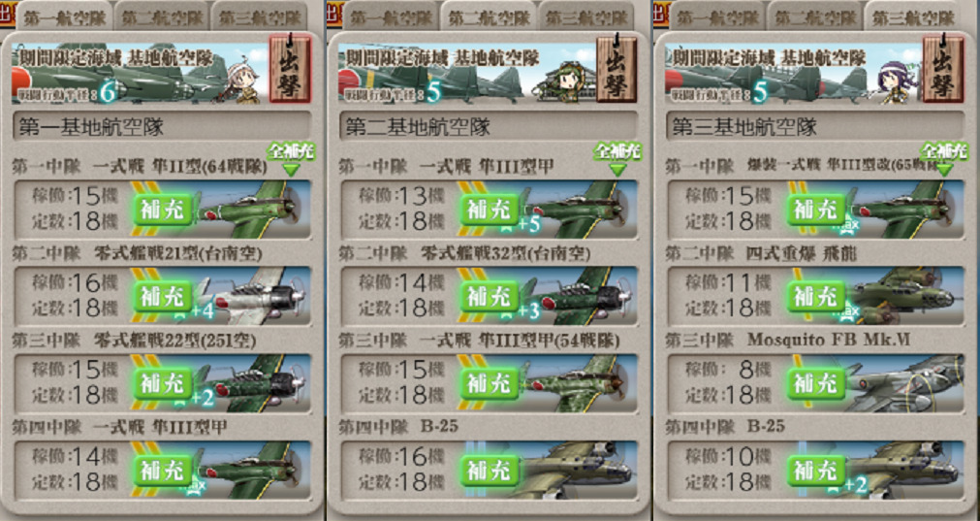The image size is (980, 521).
Task: Switch to 第二航空隊 tab in left panel
Action: (162, 17)
